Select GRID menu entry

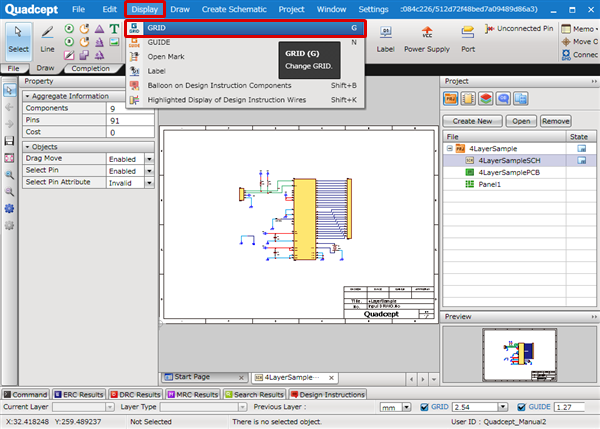coord(245,28)
